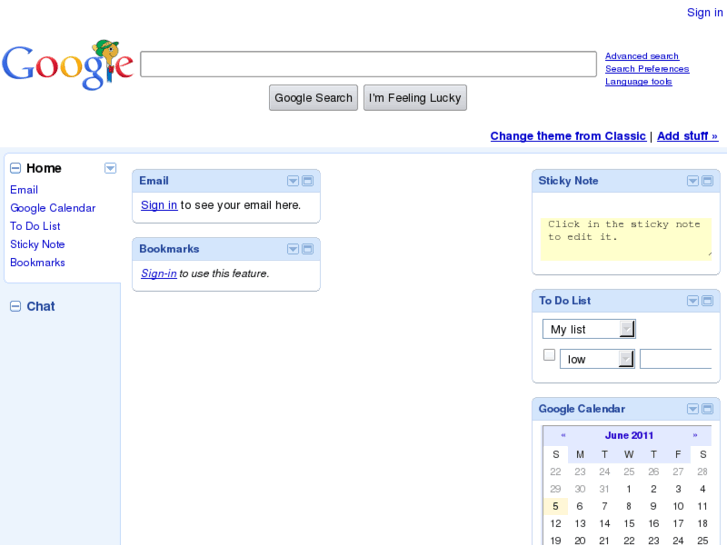Select day 18 in the calendar
This screenshot has height=545, width=727.
point(702,523)
